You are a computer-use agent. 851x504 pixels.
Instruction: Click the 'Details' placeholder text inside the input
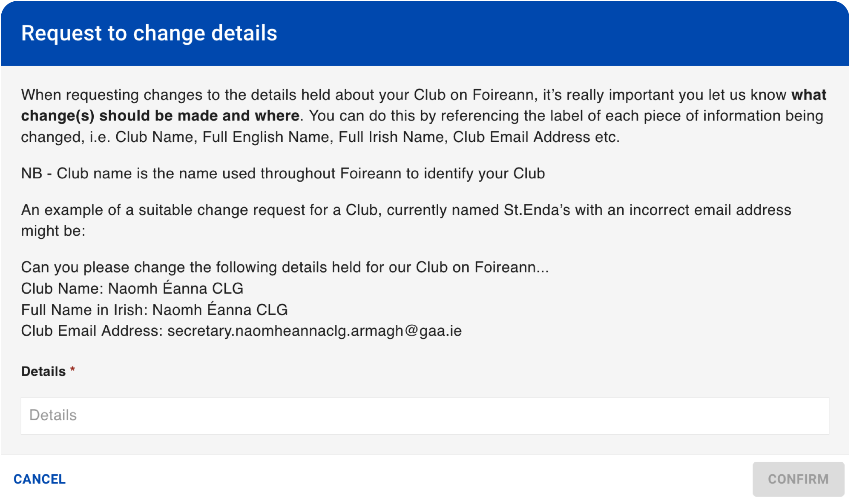pos(53,415)
